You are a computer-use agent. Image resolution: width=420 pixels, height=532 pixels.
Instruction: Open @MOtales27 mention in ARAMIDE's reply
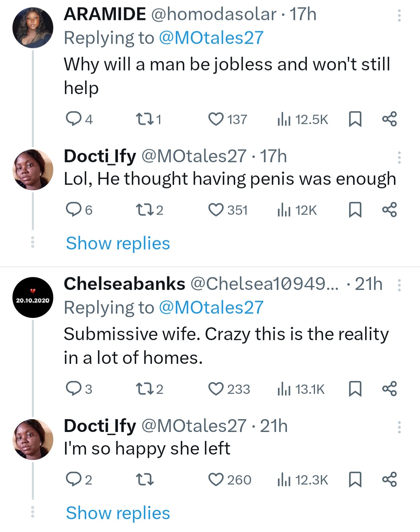tap(211, 38)
